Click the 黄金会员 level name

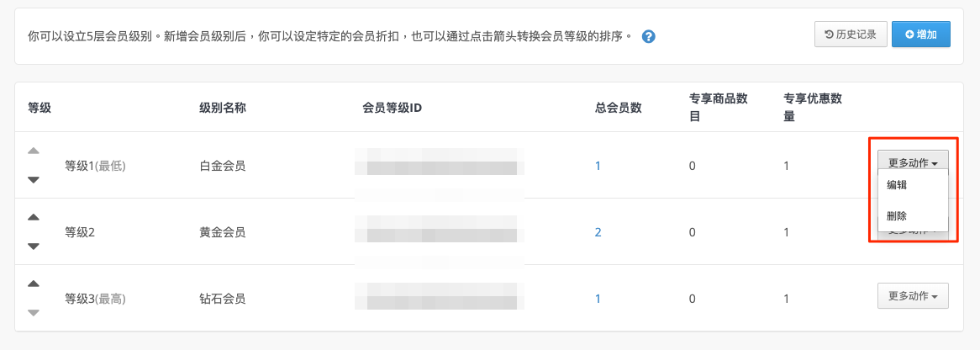coord(223,232)
